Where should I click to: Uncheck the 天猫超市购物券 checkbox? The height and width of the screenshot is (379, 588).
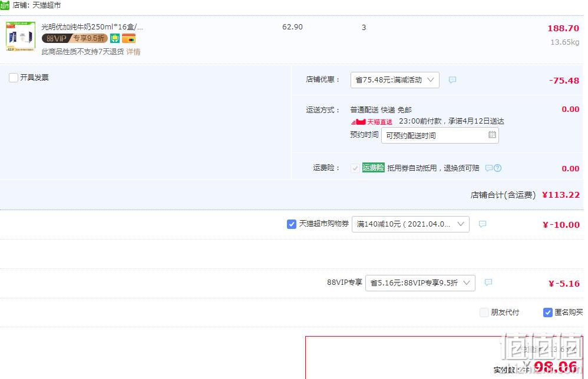coord(292,224)
